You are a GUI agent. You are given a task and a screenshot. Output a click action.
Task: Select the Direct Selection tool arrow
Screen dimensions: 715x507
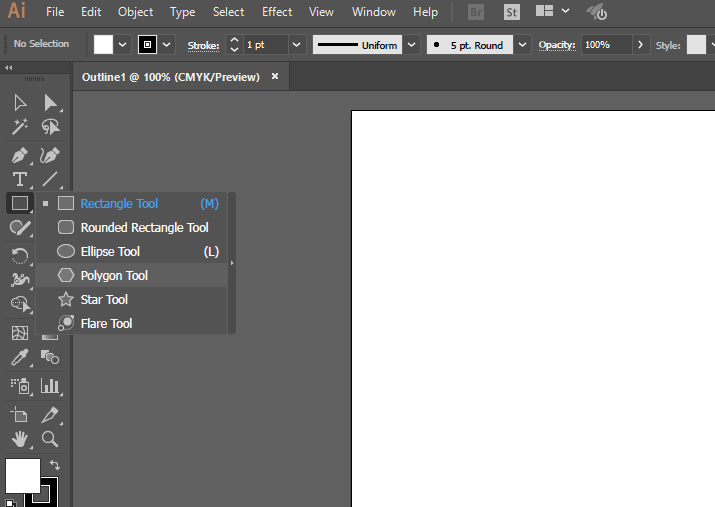coord(50,102)
